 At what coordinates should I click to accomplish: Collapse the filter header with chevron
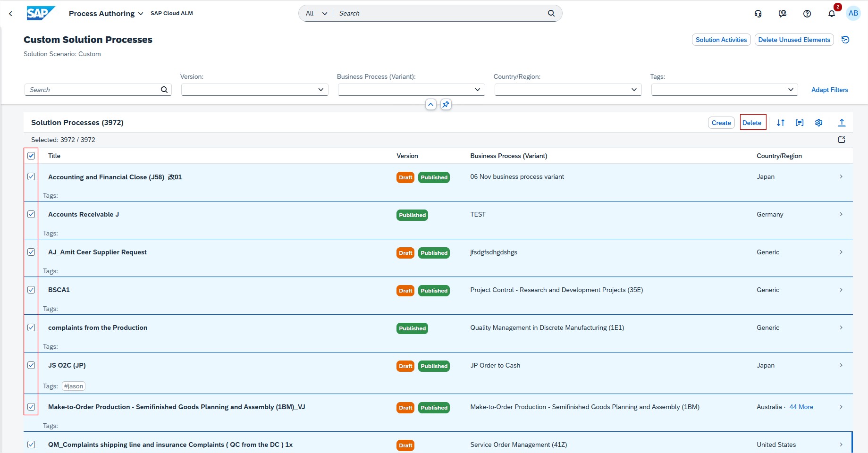(x=430, y=104)
